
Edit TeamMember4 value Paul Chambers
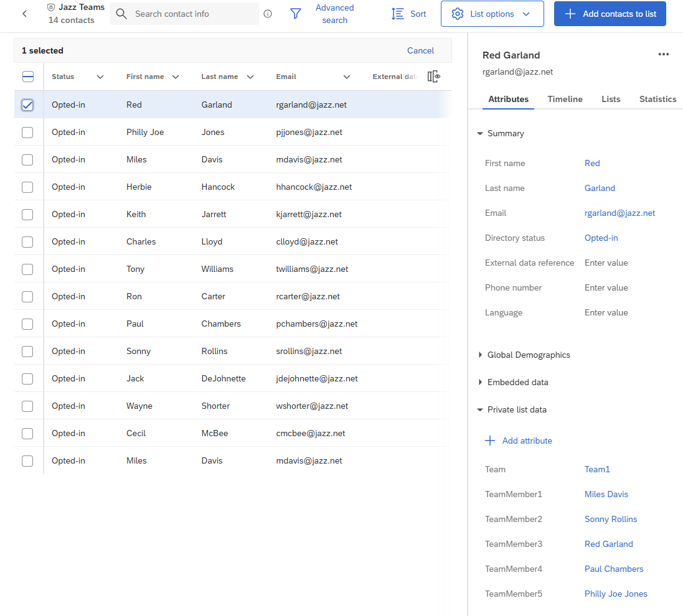pos(614,569)
